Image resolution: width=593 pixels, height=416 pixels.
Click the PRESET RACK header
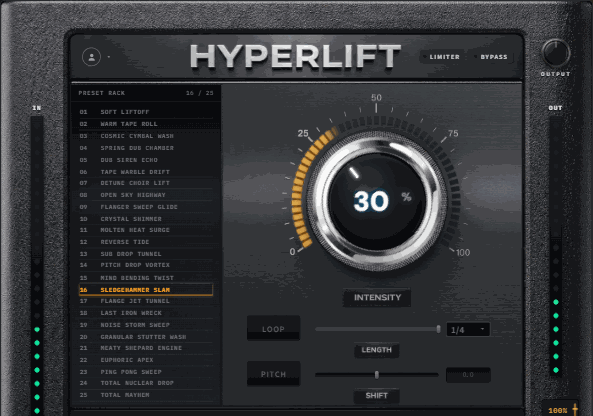[x=101, y=93]
